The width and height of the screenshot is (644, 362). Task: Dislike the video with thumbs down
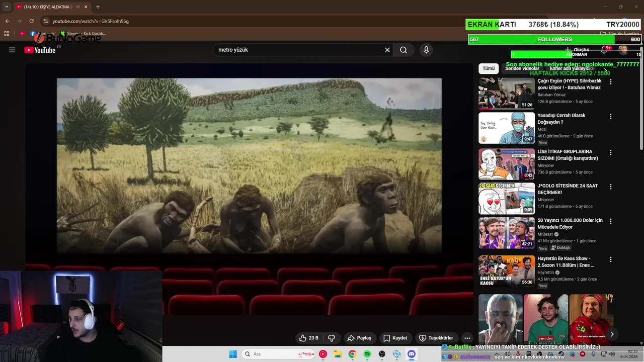(x=332, y=338)
